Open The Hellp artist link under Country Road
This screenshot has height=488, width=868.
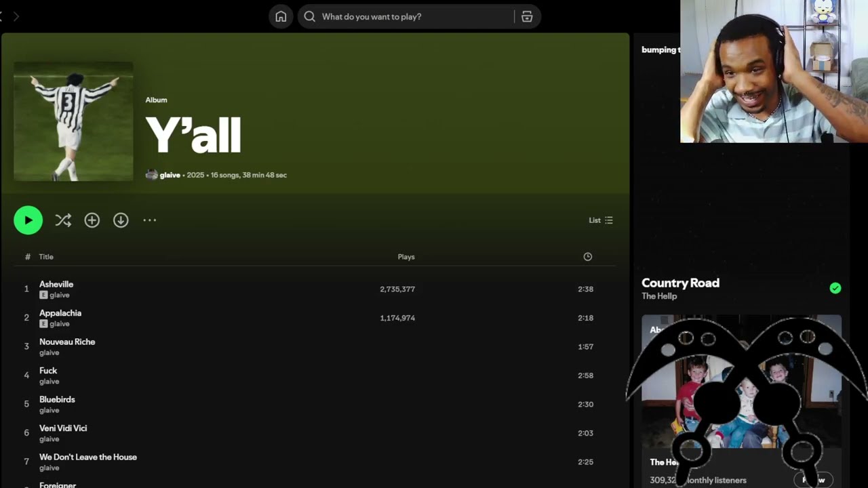[659, 296]
